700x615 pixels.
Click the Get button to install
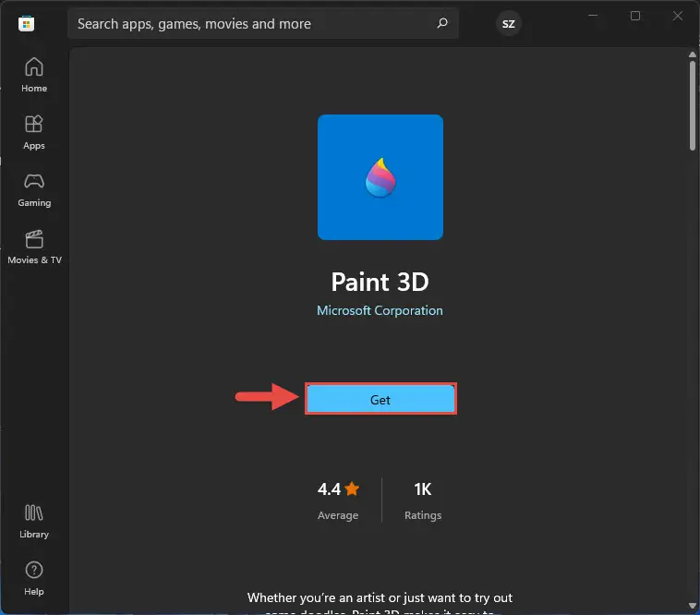tap(380, 399)
